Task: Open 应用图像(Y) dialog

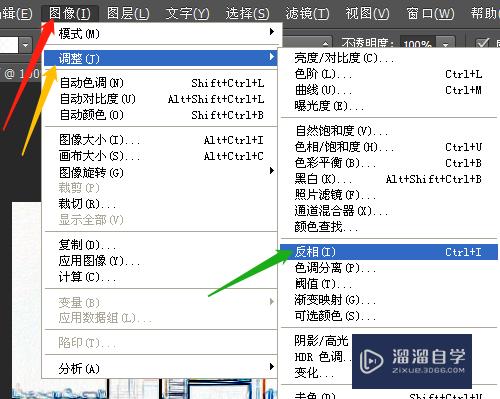Action: (161, 261)
